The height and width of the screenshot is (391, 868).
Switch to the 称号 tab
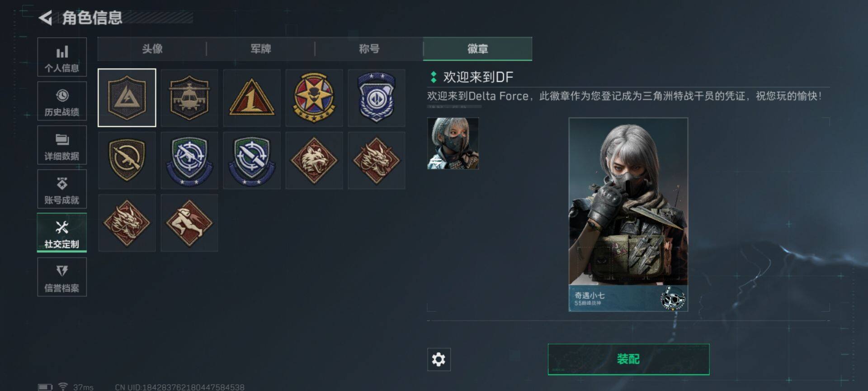(369, 49)
